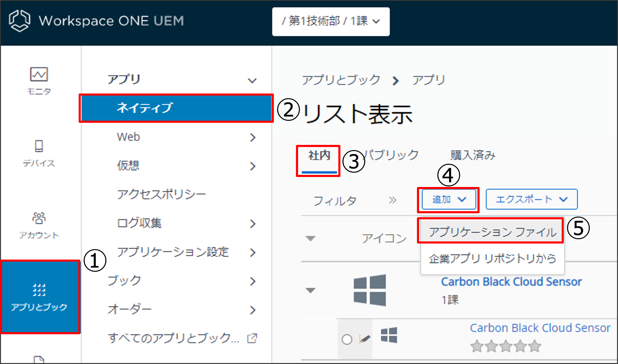Select ネイティブ in the app menu
Image resolution: width=618 pixels, height=364 pixels.
click(x=176, y=108)
